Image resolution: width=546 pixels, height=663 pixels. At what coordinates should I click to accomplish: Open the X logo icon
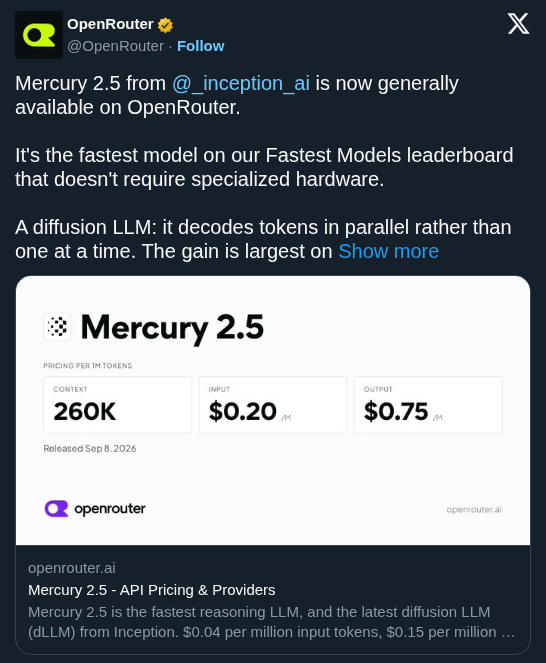click(518, 24)
